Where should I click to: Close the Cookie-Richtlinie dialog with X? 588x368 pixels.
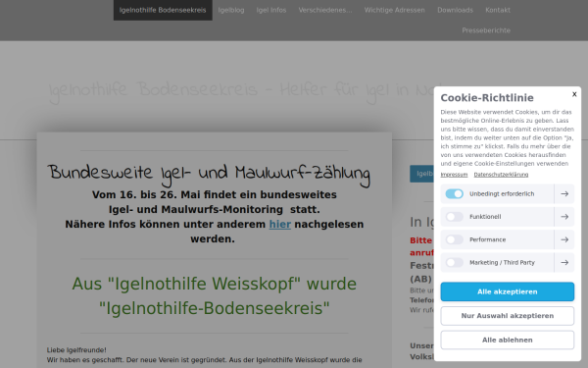coord(574,94)
